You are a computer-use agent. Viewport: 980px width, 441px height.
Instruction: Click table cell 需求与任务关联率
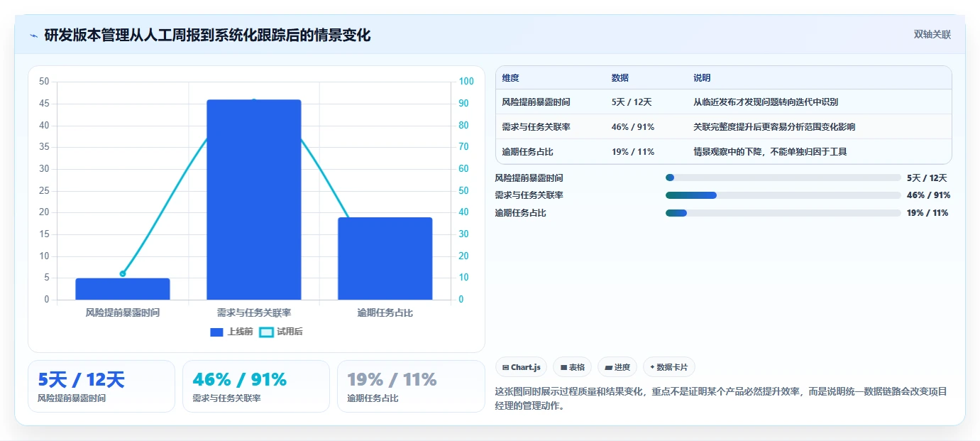pos(536,127)
